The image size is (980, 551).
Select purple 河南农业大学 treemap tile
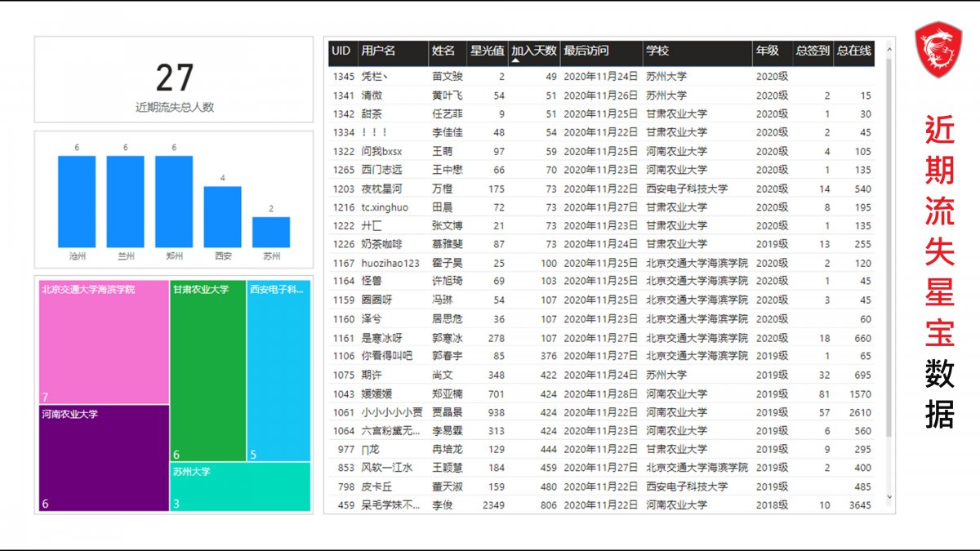click(x=104, y=458)
